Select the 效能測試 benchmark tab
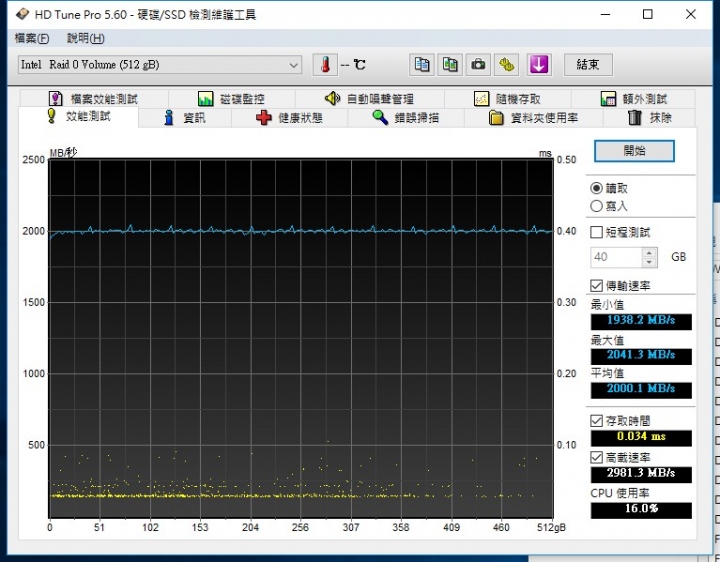This screenshot has width=720, height=562. (79, 117)
